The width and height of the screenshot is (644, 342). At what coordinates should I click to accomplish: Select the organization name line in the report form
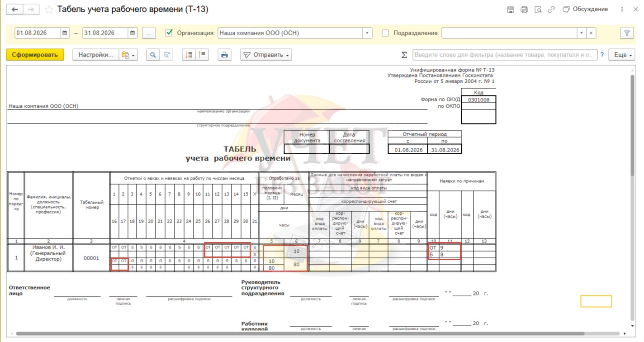(x=44, y=106)
